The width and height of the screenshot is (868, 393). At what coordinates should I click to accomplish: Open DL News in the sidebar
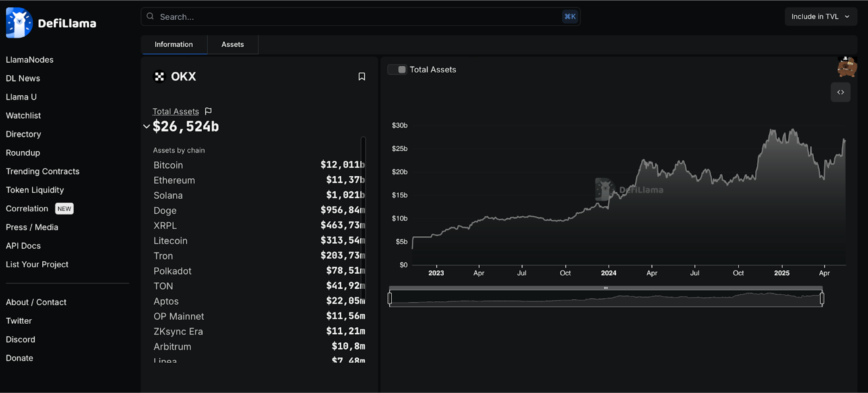pyautogui.click(x=23, y=78)
